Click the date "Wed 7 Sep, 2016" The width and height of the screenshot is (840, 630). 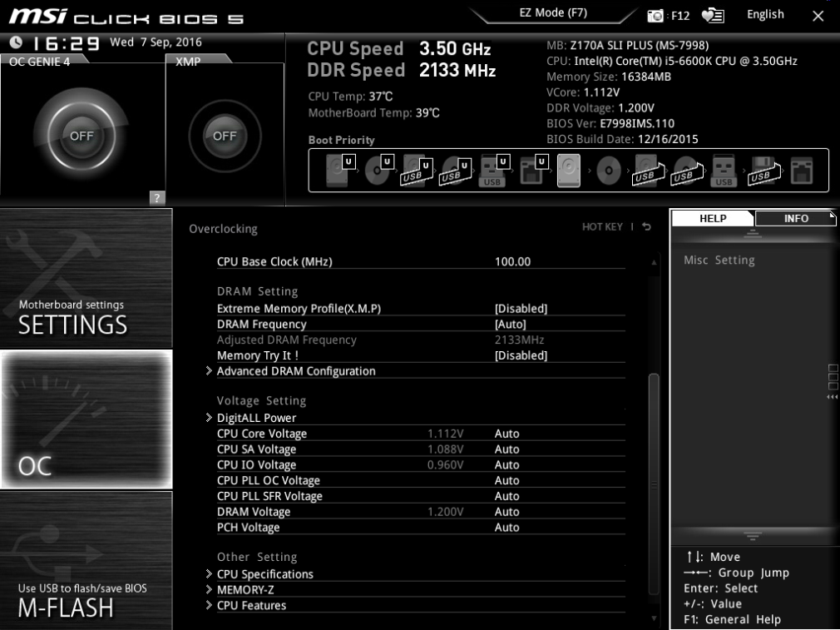click(x=156, y=42)
